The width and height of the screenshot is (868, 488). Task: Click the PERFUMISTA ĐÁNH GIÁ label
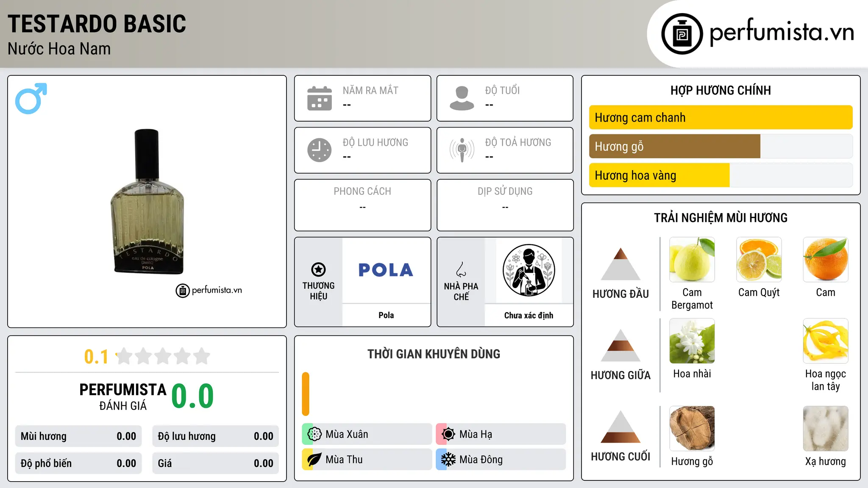123,396
